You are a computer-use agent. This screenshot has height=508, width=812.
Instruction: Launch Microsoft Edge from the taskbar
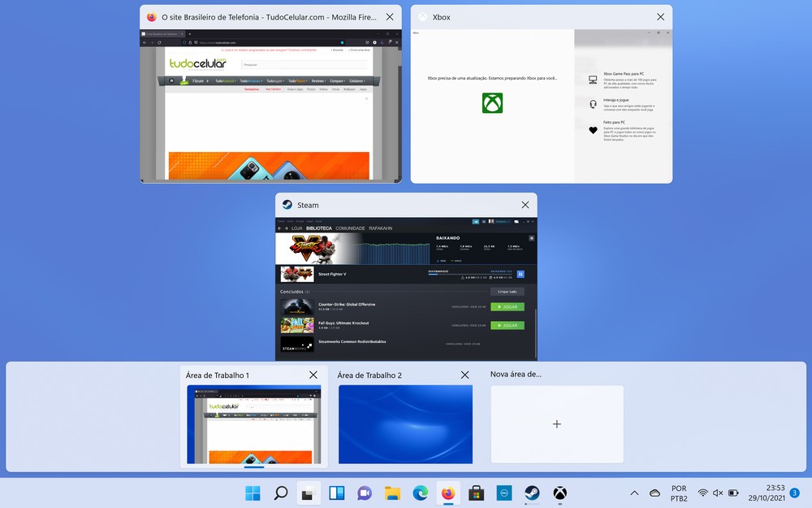click(x=420, y=493)
